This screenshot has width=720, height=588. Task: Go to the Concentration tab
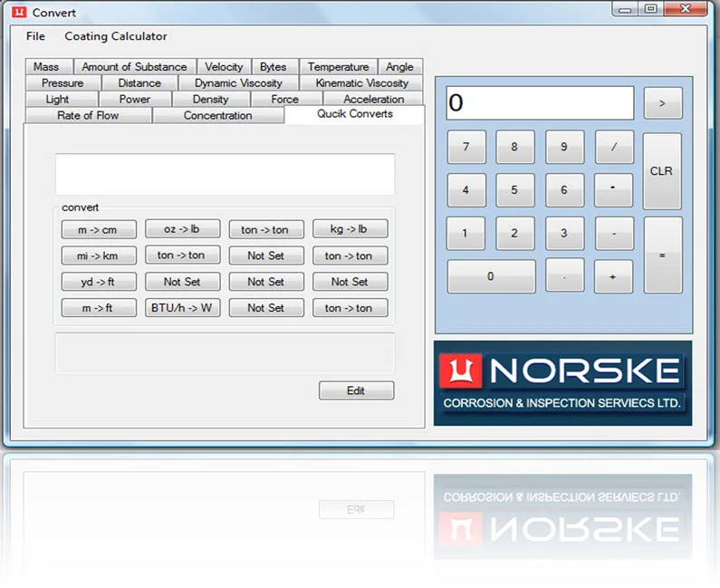(x=217, y=116)
